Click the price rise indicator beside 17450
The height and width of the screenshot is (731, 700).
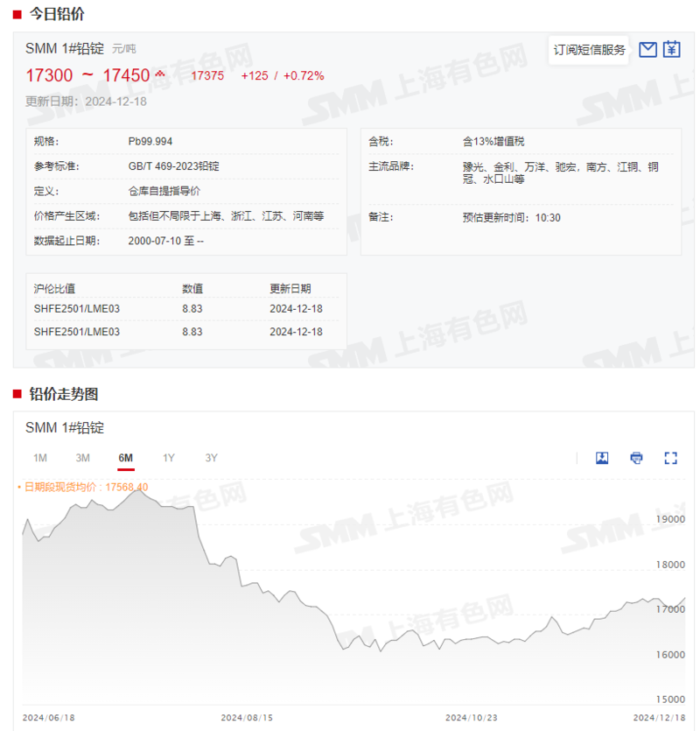[x=160, y=74]
